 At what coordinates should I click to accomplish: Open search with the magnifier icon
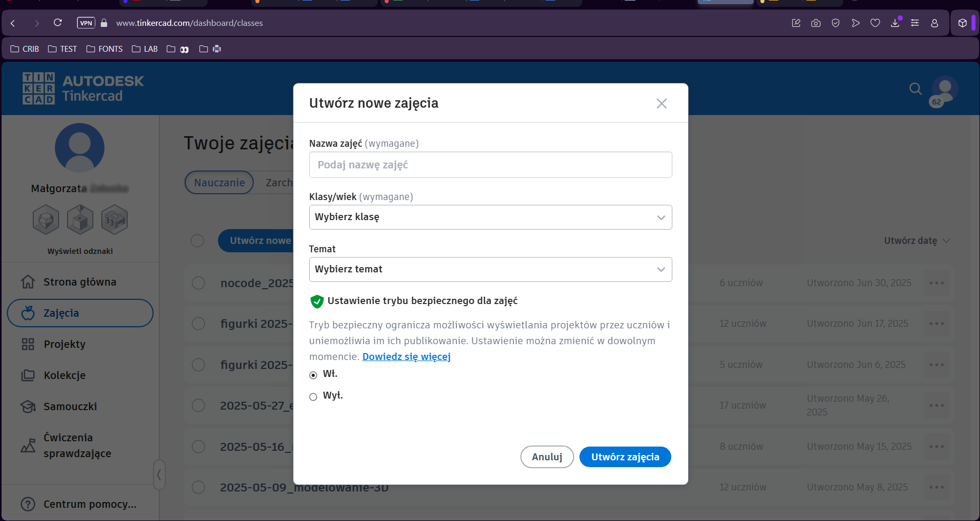pos(915,89)
